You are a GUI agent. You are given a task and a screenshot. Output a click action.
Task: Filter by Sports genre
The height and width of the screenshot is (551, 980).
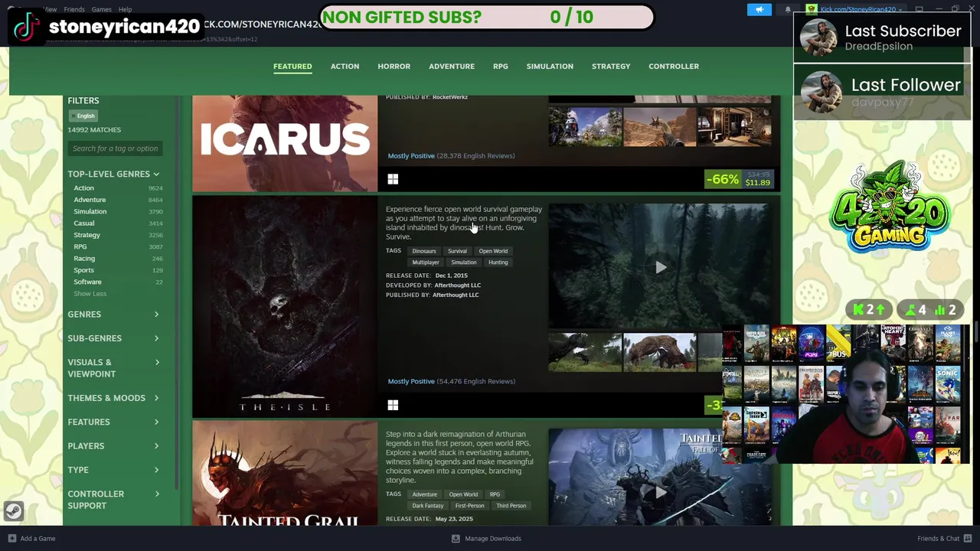[118, 270]
